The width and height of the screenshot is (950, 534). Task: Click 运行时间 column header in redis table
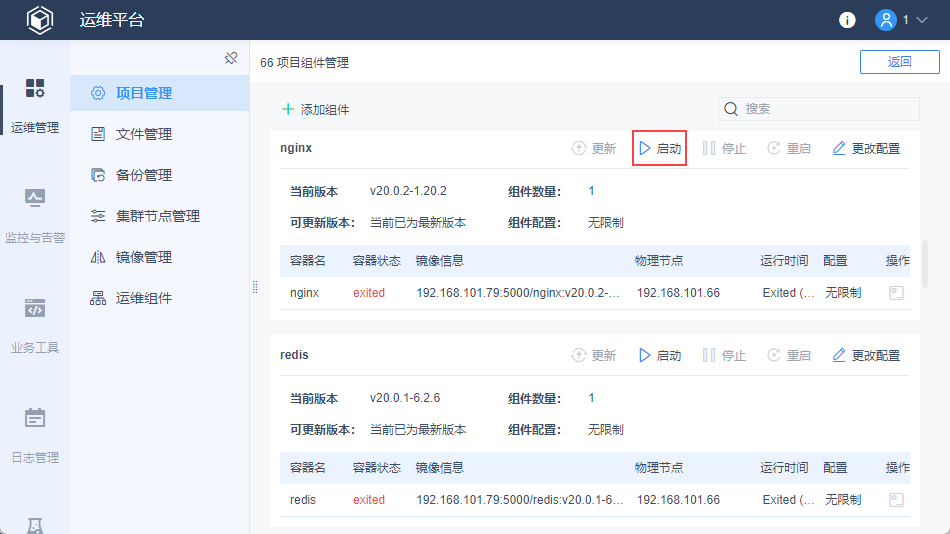784,468
